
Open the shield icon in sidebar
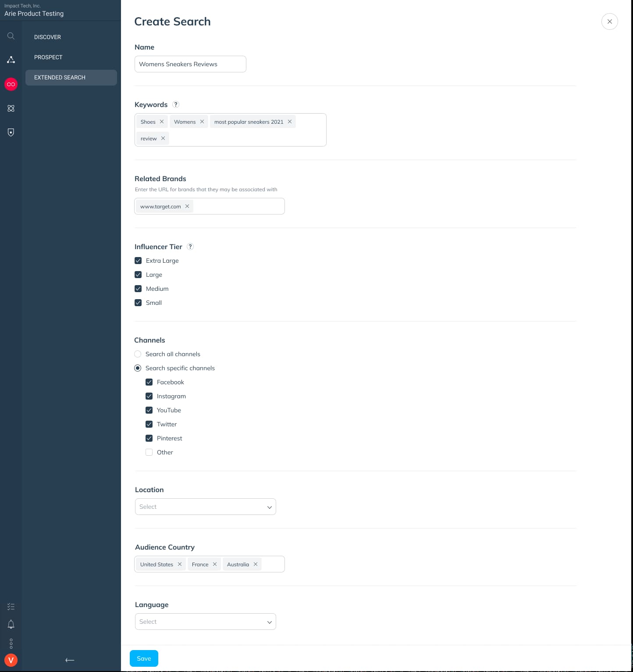pyautogui.click(x=11, y=132)
